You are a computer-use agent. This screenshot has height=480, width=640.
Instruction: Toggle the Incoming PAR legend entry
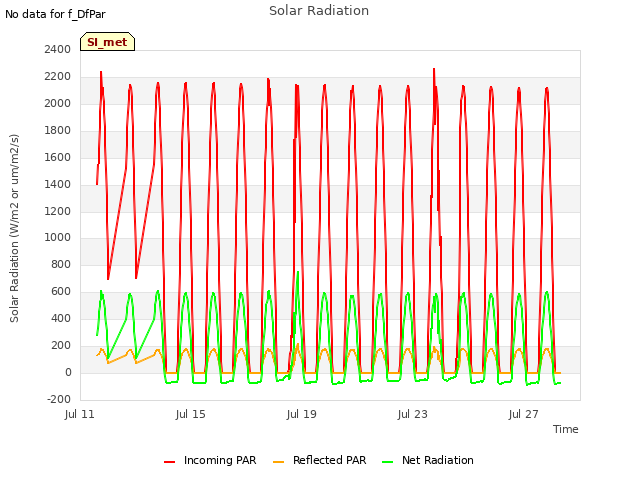coord(210,460)
